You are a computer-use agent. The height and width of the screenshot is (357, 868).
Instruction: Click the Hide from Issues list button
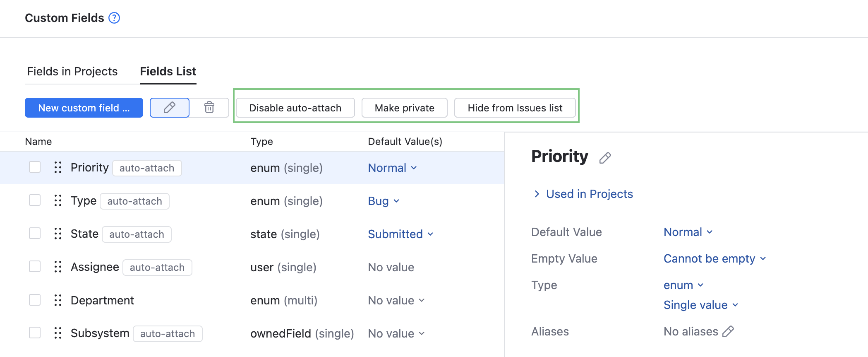click(x=515, y=108)
